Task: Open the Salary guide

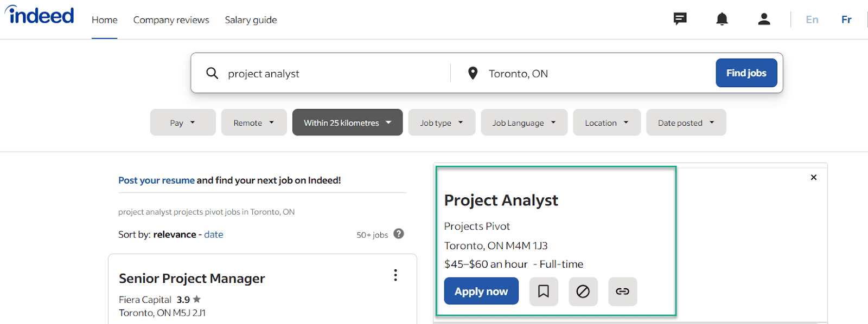Action: 251,20
